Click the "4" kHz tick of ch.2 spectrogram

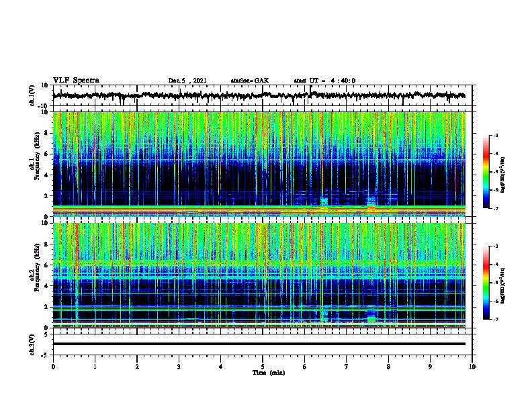pos(47,286)
